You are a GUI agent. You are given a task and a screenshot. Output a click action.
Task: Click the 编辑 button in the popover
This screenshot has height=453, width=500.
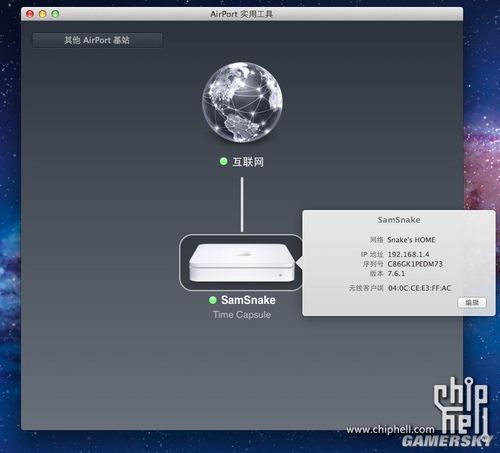tap(472, 303)
